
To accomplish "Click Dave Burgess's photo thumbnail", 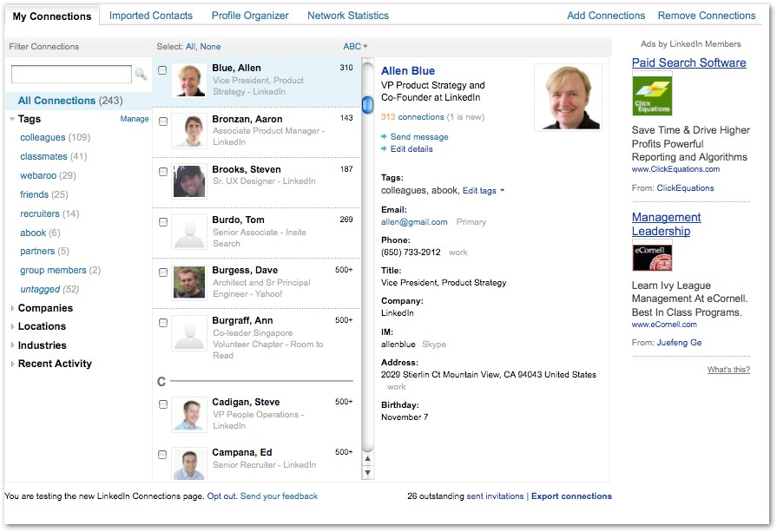I will 189,282.
